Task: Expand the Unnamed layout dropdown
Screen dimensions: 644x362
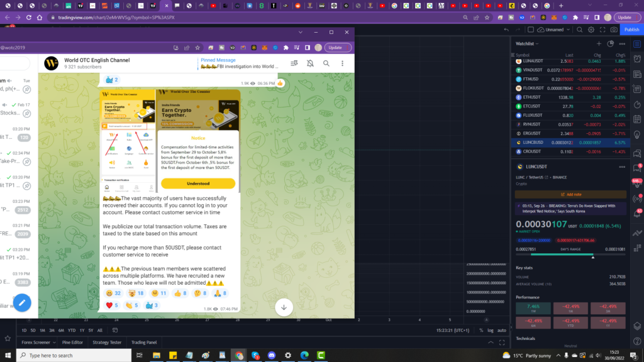Action: click(x=568, y=30)
